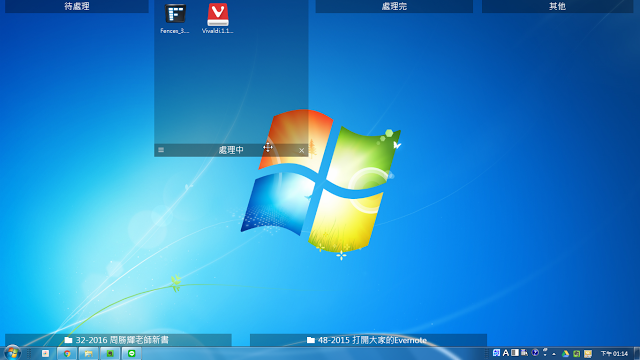Open the Vivaldi installer icon
The image size is (640, 360).
(x=218, y=18)
